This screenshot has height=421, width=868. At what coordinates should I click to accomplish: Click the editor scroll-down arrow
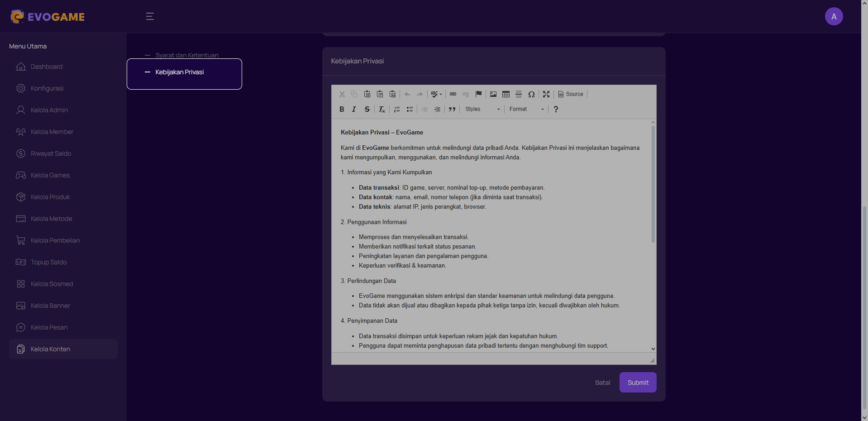[x=653, y=349]
